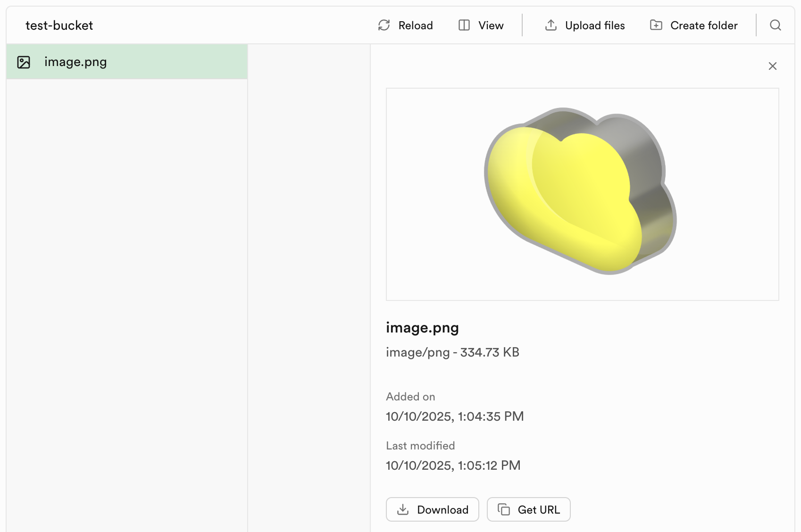
Task: Click the picture icon beside image.png in the list
Action: [24, 62]
